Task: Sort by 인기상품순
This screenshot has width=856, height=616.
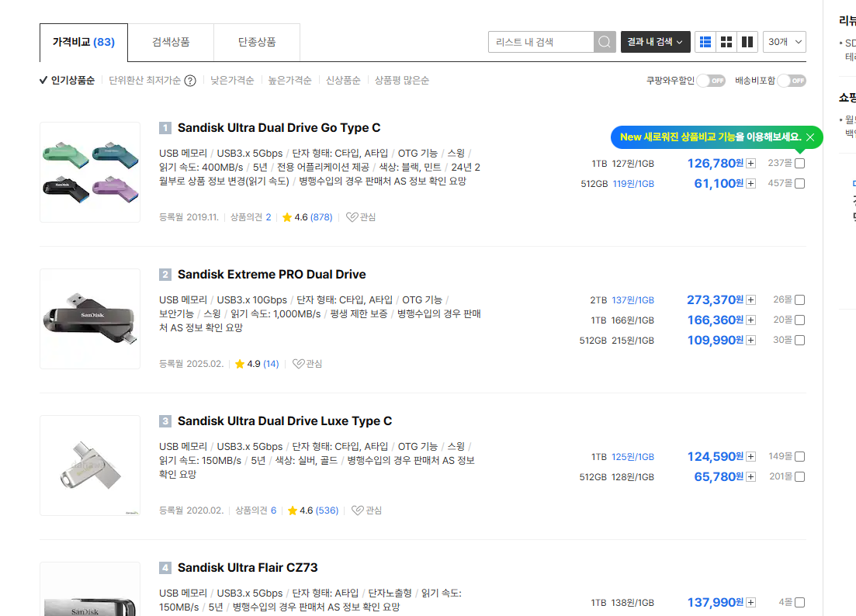Action: pyautogui.click(x=68, y=81)
